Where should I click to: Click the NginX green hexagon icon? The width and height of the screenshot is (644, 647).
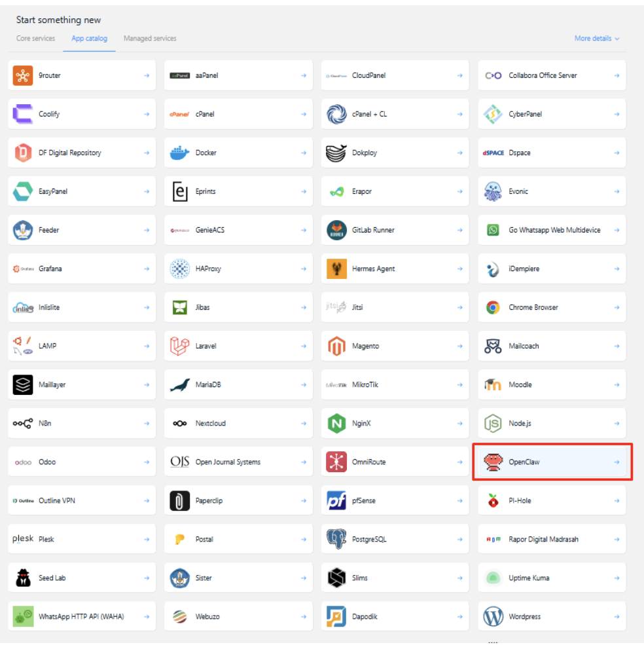click(x=336, y=423)
